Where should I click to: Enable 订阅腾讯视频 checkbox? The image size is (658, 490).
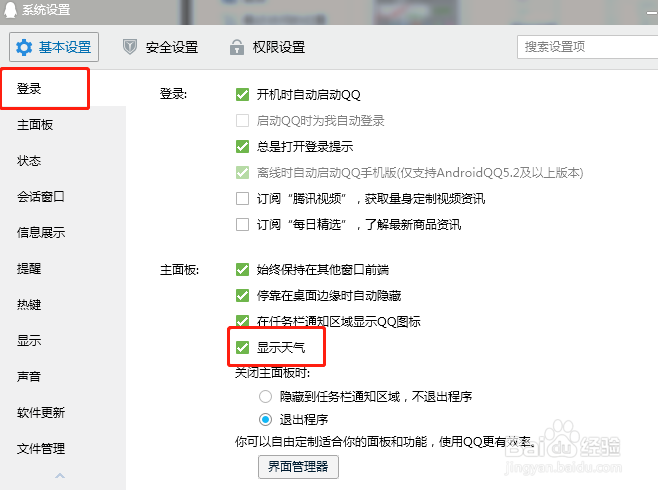tap(243, 198)
